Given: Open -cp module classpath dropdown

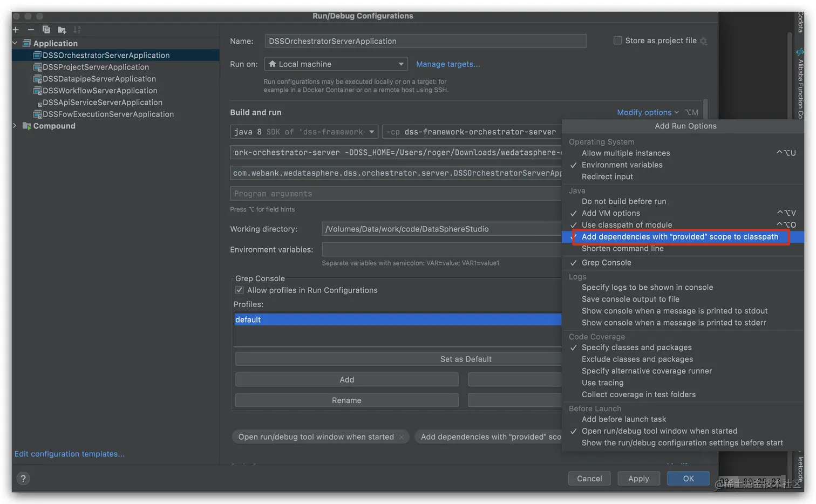Looking at the screenshot, I should [x=472, y=132].
